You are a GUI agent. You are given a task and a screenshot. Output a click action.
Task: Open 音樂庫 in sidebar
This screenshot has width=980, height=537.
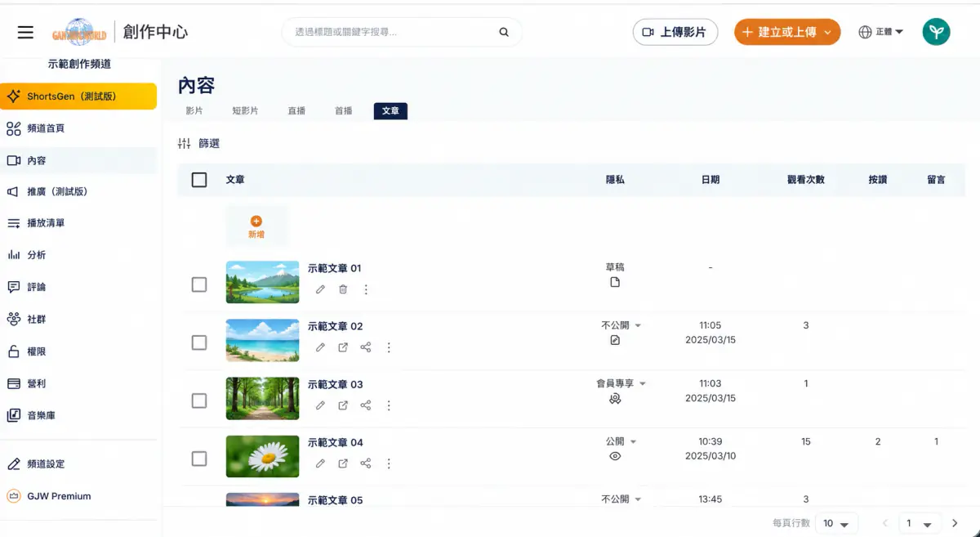[78, 415]
